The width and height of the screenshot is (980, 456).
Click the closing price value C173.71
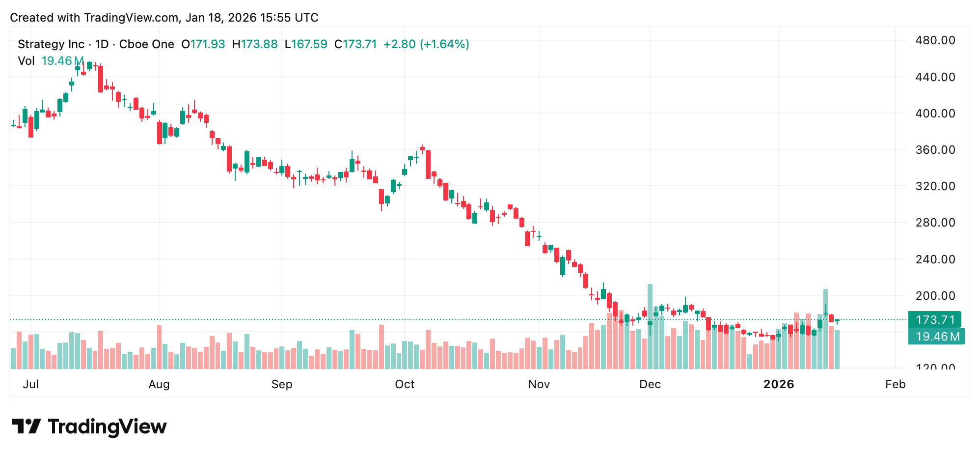355,44
